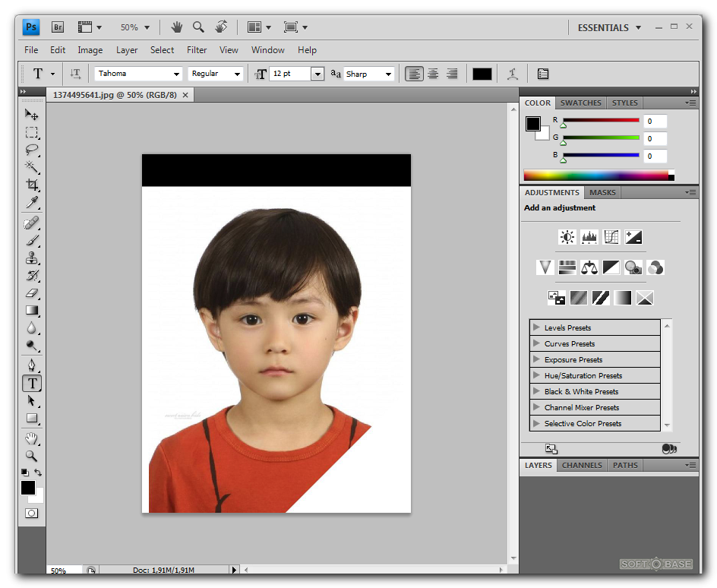The image size is (717, 588).
Task: Open the Regular font style dropdown
Action: [x=237, y=74]
